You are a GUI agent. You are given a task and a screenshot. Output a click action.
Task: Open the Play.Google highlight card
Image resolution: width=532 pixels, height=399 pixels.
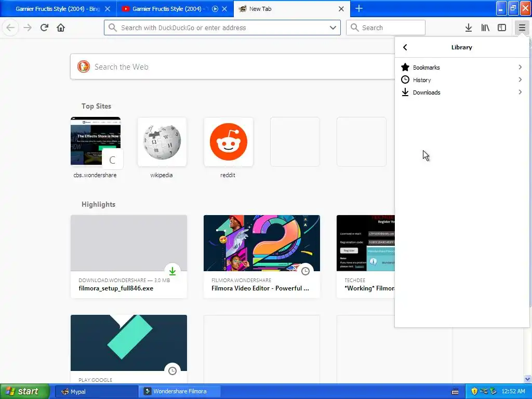129,349
